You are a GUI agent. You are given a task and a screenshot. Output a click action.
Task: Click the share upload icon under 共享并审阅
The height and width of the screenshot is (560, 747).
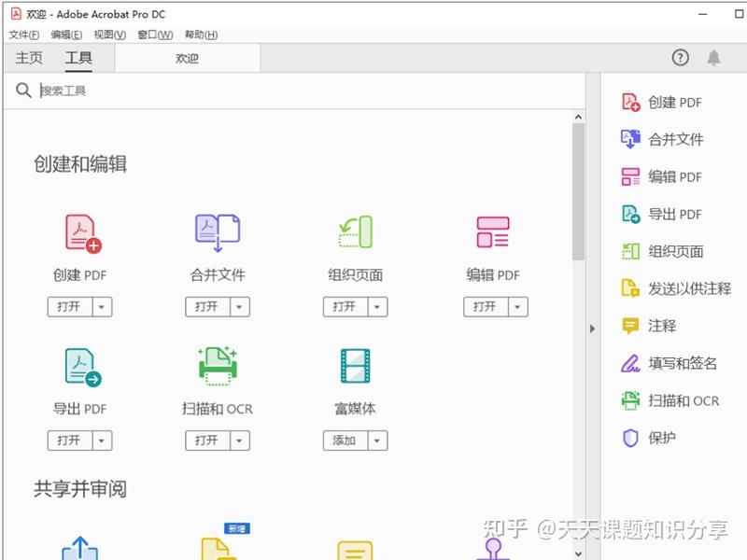pyautogui.click(x=80, y=548)
